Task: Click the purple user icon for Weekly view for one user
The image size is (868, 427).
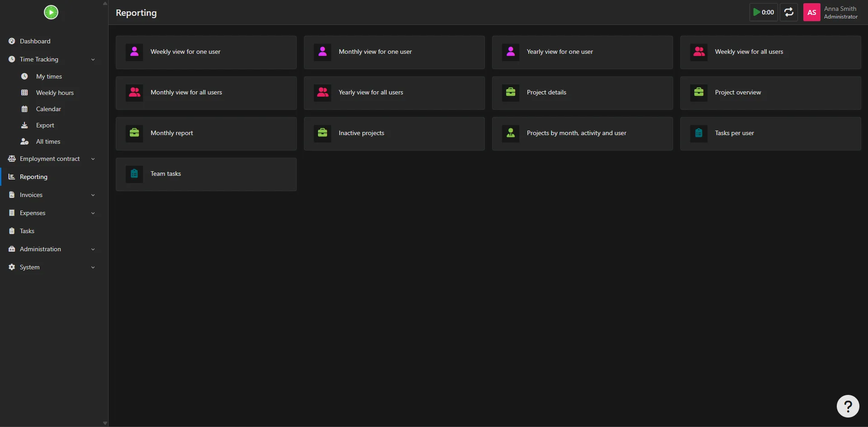Action: (x=134, y=52)
